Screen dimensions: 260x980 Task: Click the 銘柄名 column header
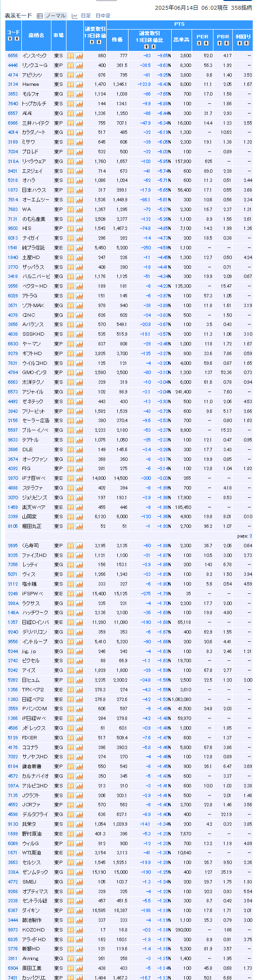(x=36, y=35)
